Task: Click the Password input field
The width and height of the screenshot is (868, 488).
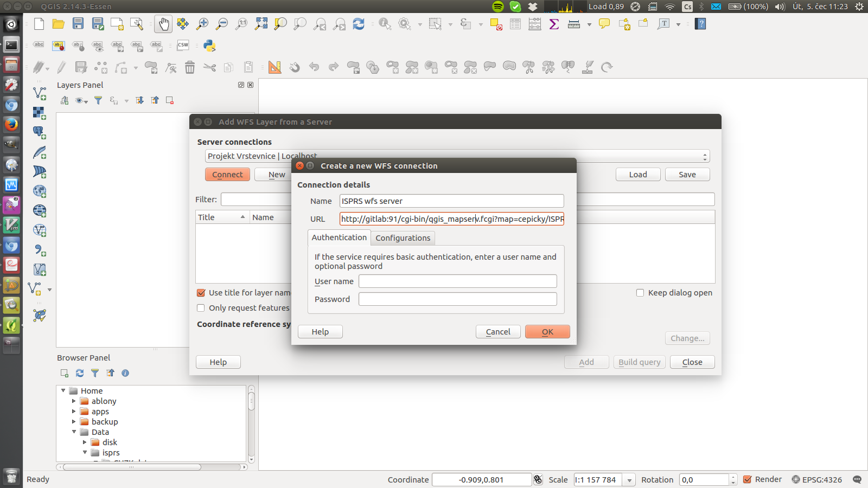Action: point(457,299)
